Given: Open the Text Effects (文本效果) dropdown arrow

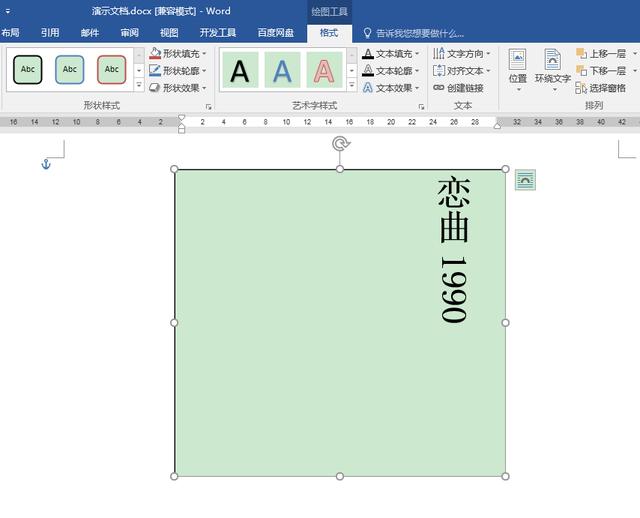Looking at the screenshot, I should point(417,88).
